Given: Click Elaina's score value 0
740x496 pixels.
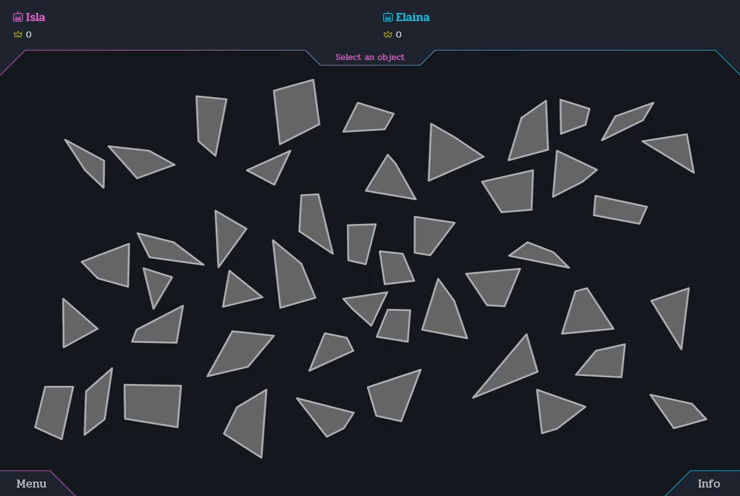Looking at the screenshot, I should tap(399, 34).
